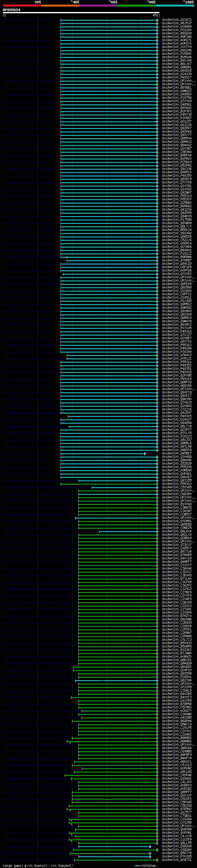
Task: Select hit label UniRef100_Q6T2D5
Action: (177, 481)
